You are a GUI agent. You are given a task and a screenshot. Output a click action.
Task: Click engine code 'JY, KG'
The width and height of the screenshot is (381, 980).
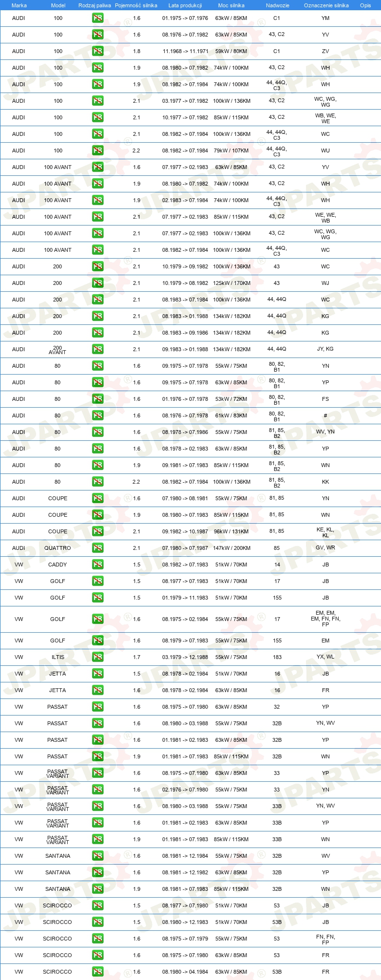point(325,349)
